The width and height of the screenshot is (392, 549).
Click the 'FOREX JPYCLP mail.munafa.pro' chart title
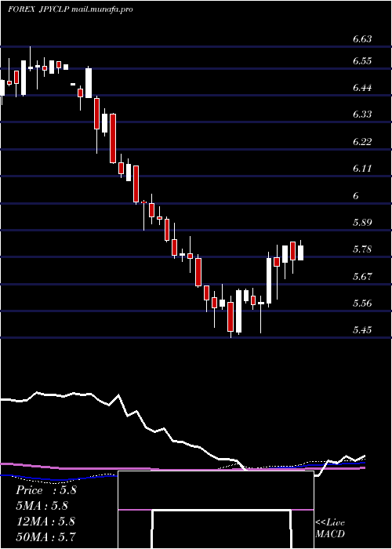point(71,9)
